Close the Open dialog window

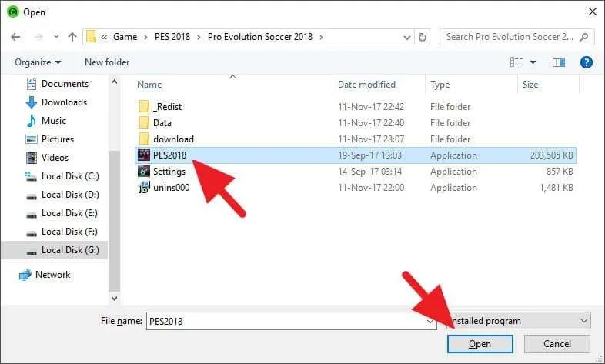click(593, 12)
